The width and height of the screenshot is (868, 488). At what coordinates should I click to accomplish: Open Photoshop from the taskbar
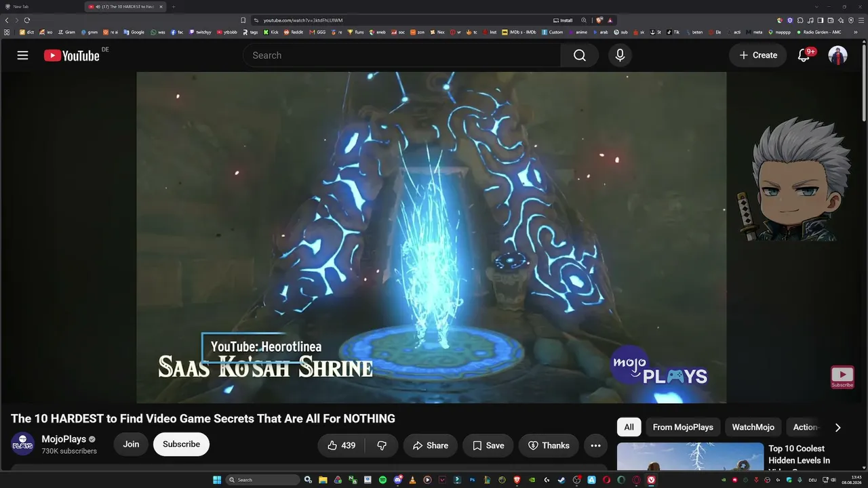[472, 480]
